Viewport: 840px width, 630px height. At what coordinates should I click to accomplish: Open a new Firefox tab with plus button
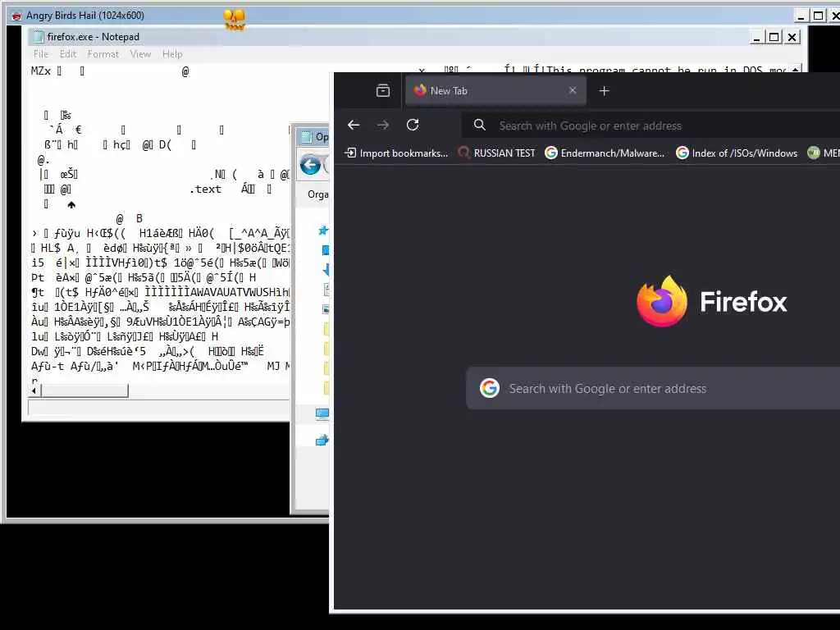click(605, 91)
